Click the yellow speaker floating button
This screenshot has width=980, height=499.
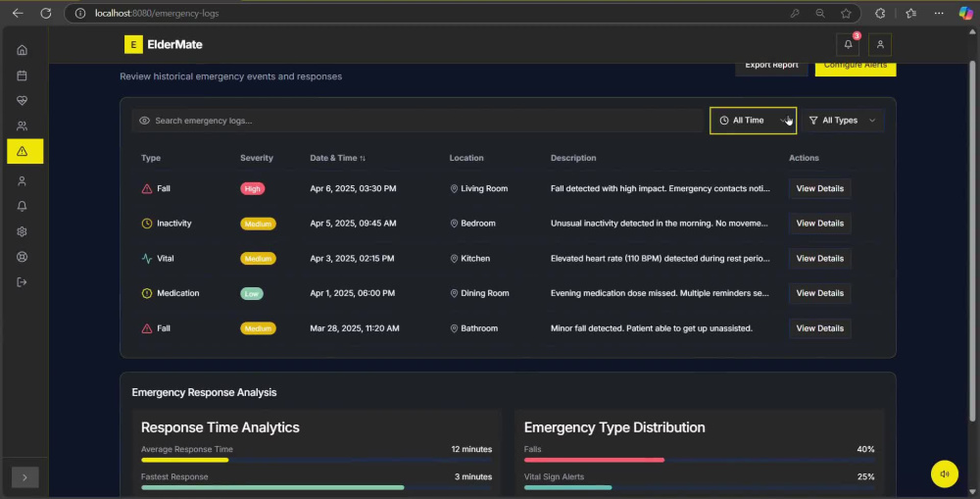click(x=945, y=474)
